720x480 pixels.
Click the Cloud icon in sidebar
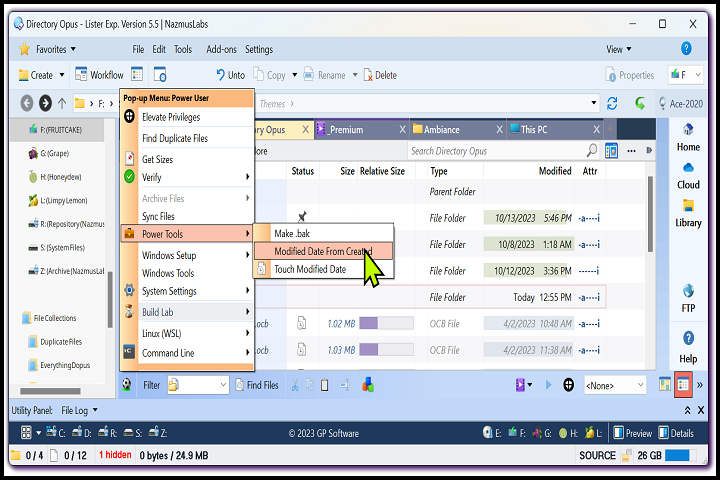pos(688,174)
